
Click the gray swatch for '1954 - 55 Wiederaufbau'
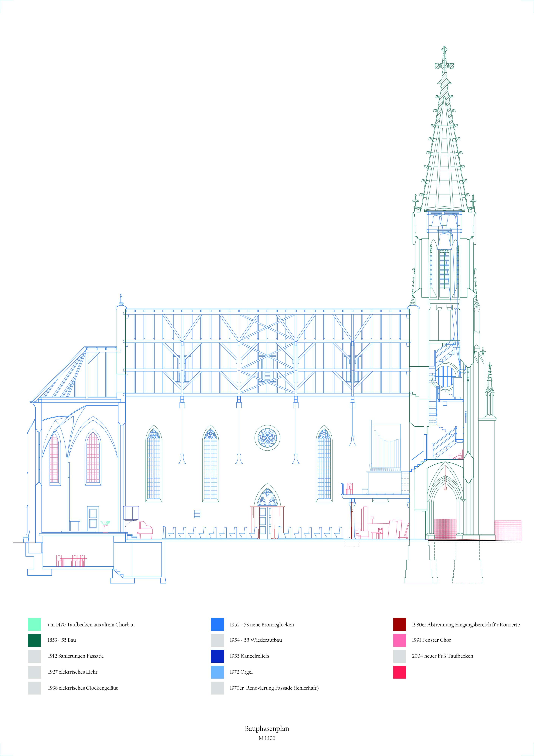point(218,640)
